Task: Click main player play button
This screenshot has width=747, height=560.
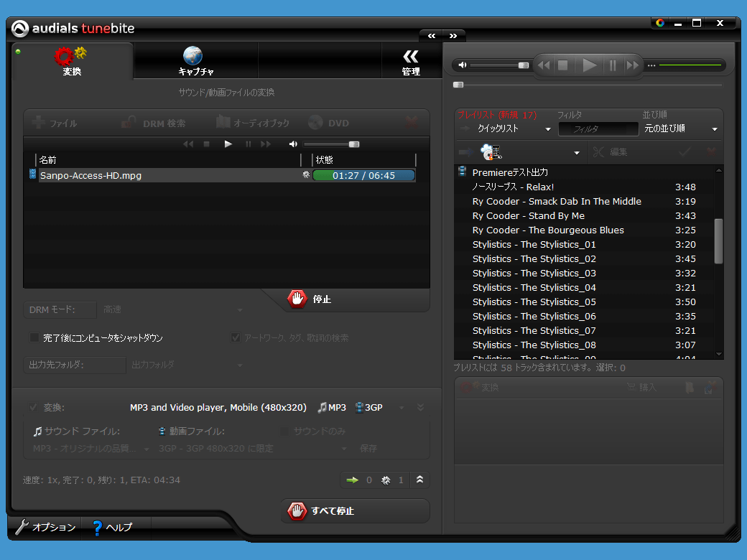Action: (589, 65)
